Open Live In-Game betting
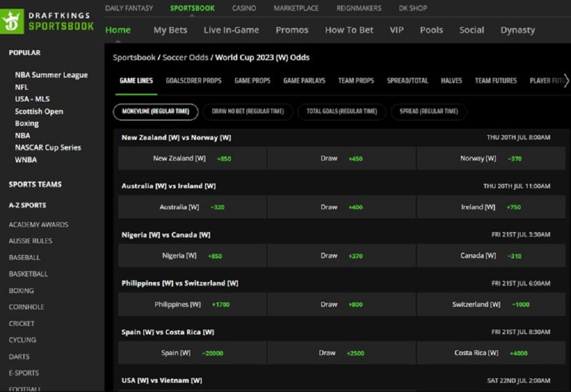 (x=231, y=30)
